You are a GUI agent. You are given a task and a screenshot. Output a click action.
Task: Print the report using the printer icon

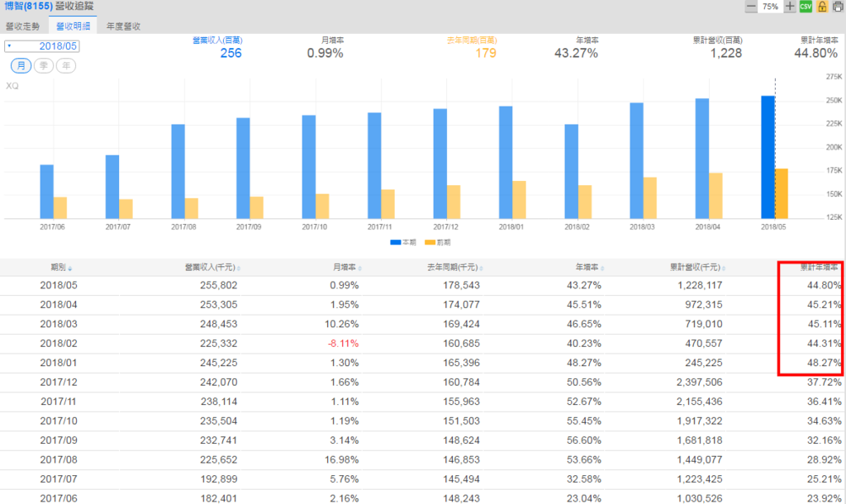coord(838,7)
